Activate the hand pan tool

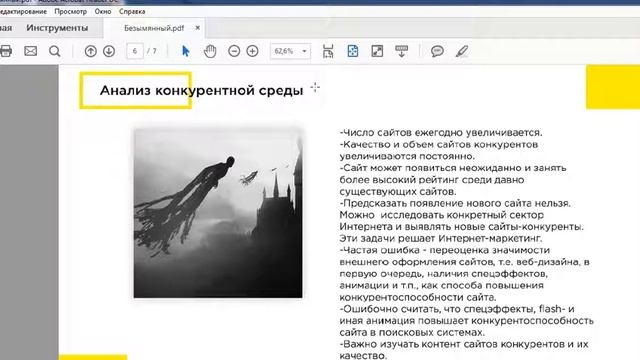click(x=210, y=51)
